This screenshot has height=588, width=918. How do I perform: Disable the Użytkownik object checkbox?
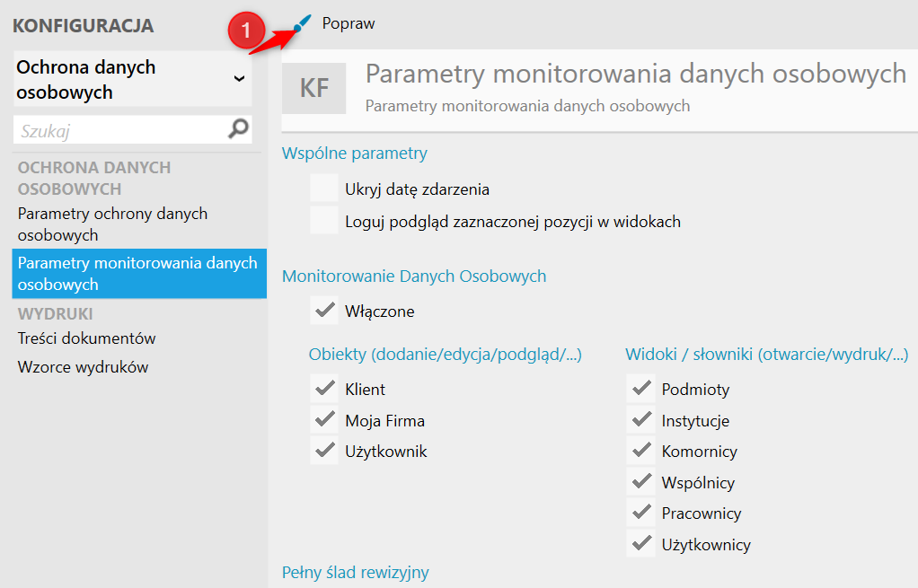(x=323, y=452)
